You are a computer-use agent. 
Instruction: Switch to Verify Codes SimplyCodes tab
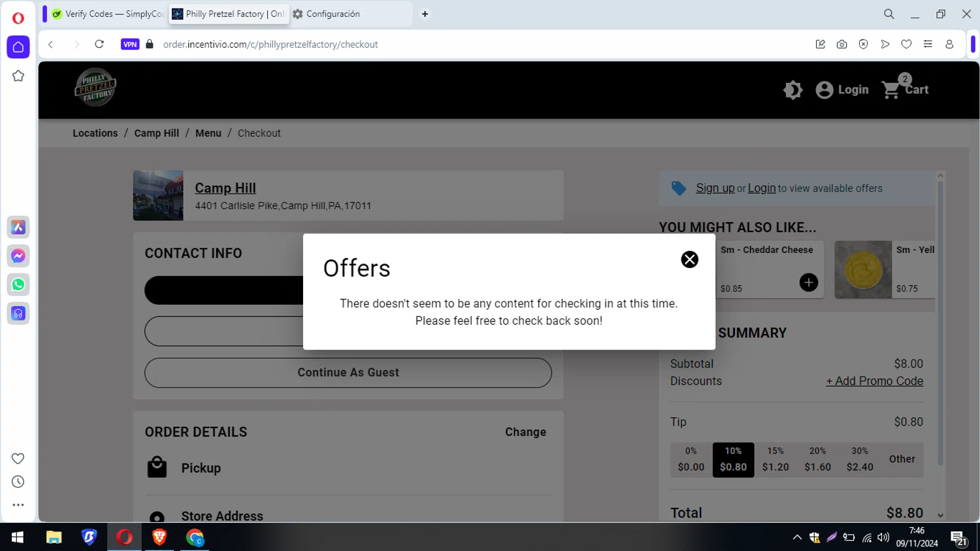pyautogui.click(x=108, y=14)
